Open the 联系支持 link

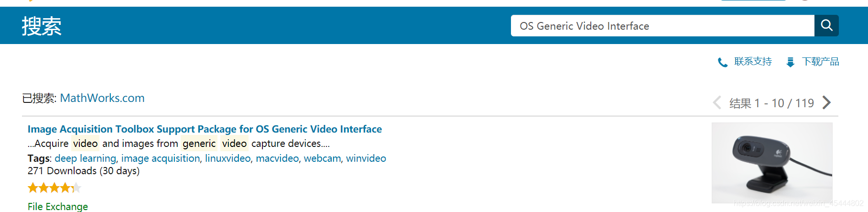(753, 62)
